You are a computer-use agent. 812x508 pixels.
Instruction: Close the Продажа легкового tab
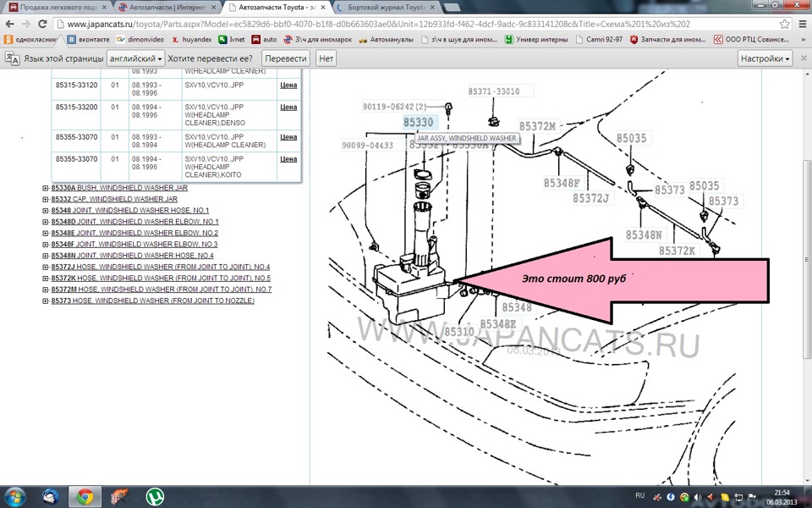coord(104,8)
